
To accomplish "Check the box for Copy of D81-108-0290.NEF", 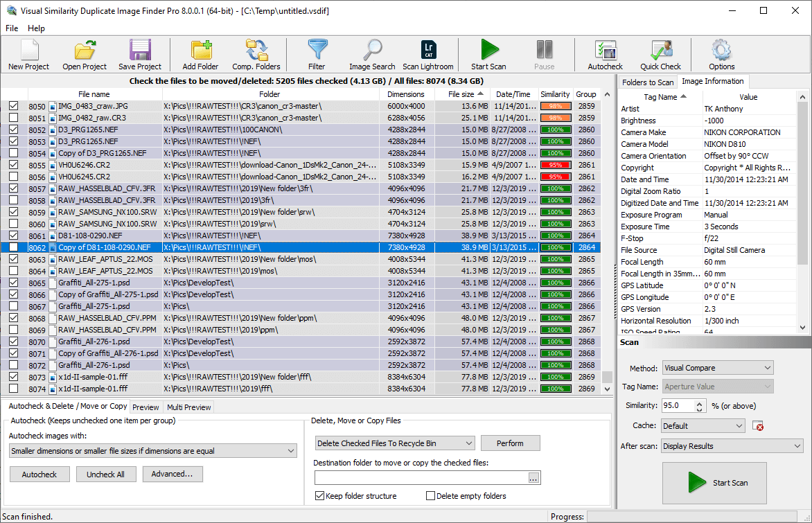I will click(x=15, y=247).
